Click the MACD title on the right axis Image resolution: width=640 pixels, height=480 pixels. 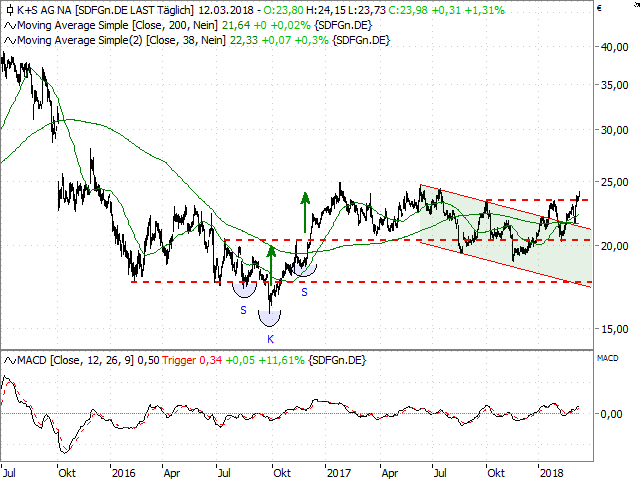tap(607, 358)
